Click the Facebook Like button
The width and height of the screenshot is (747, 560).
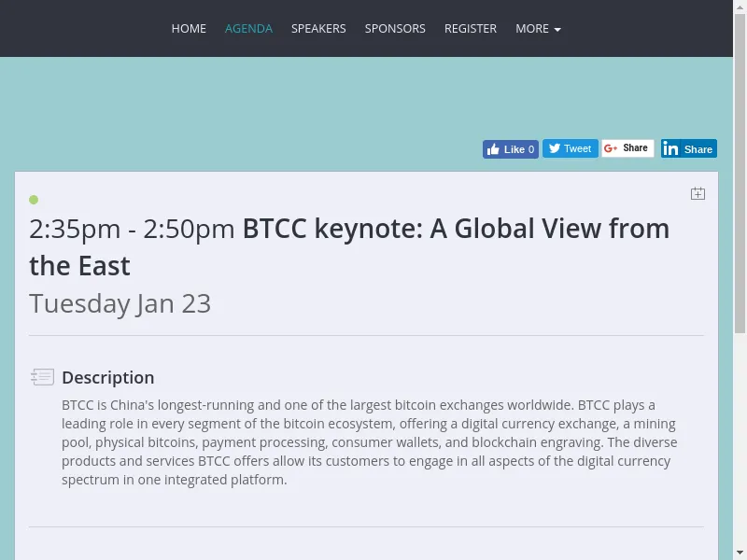pyautogui.click(x=511, y=149)
